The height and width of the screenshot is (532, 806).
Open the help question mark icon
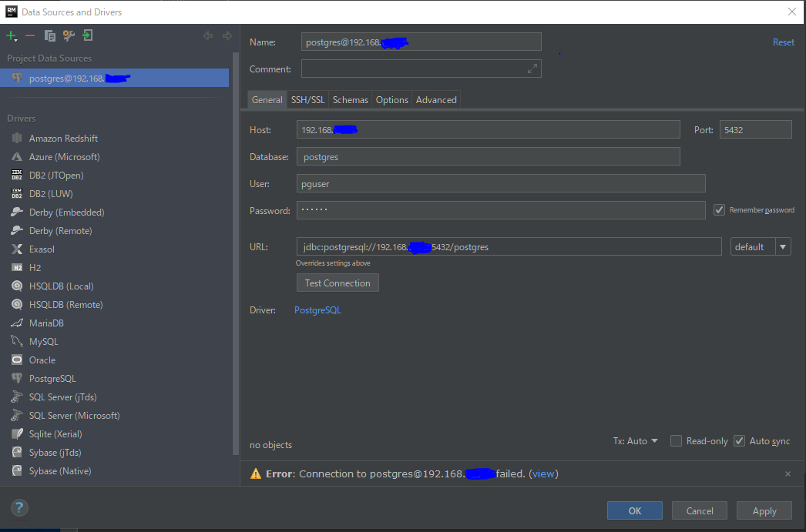click(19, 507)
